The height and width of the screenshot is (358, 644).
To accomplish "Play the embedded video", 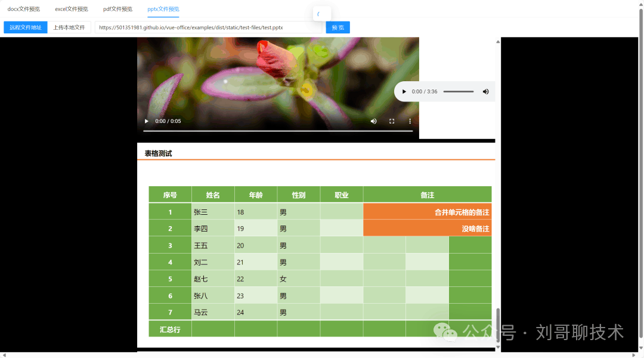I will [147, 121].
